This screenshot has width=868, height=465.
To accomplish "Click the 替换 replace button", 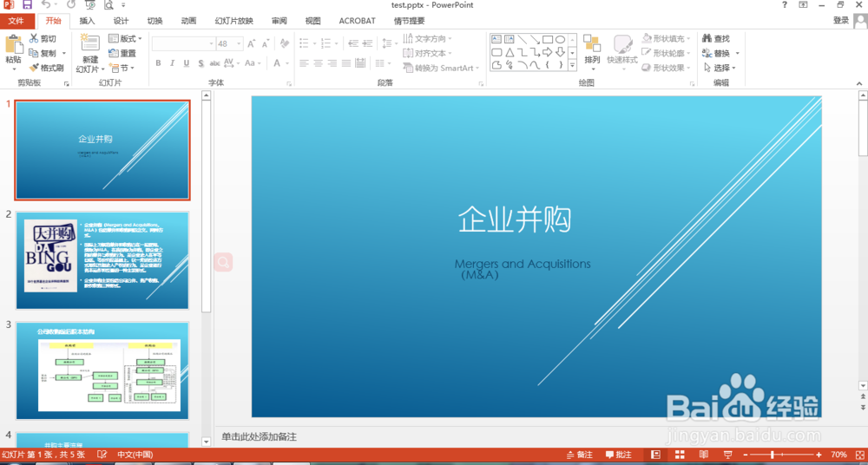I will click(716, 54).
